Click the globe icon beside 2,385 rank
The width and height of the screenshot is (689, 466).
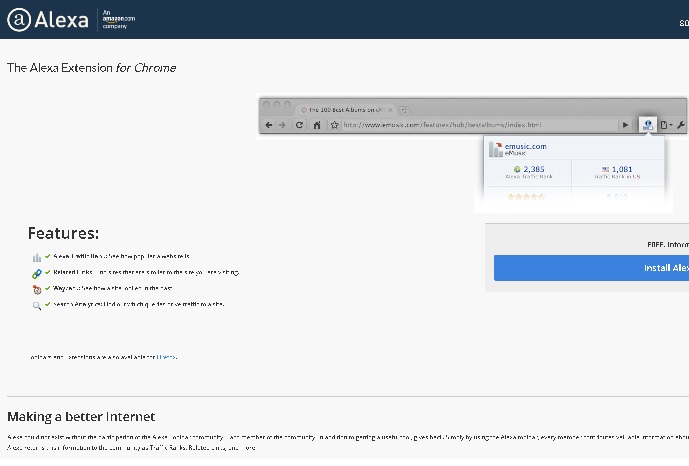(x=517, y=169)
